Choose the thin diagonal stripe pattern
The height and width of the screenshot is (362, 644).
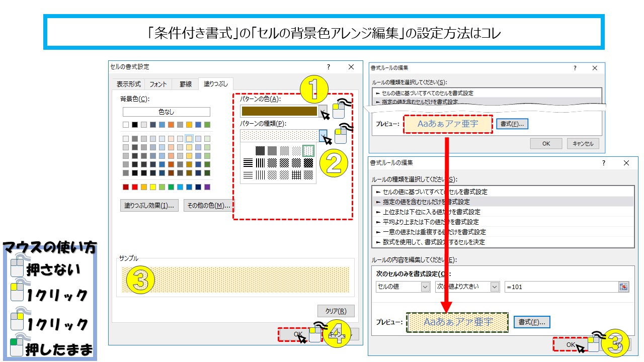tap(284, 175)
